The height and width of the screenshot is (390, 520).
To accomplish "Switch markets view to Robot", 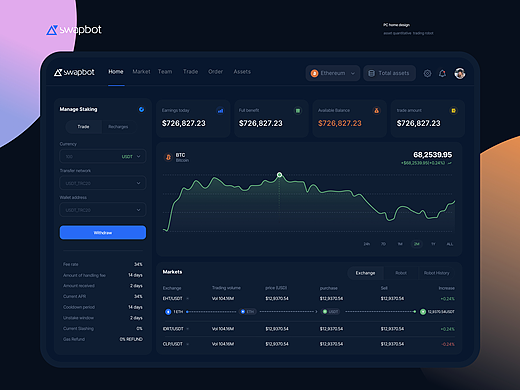I will pyautogui.click(x=401, y=273).
